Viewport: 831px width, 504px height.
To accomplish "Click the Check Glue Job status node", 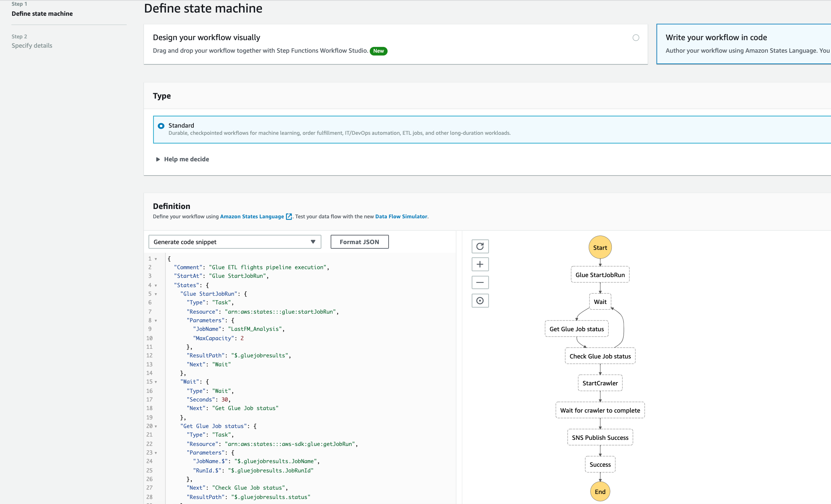I will (600, 356).
